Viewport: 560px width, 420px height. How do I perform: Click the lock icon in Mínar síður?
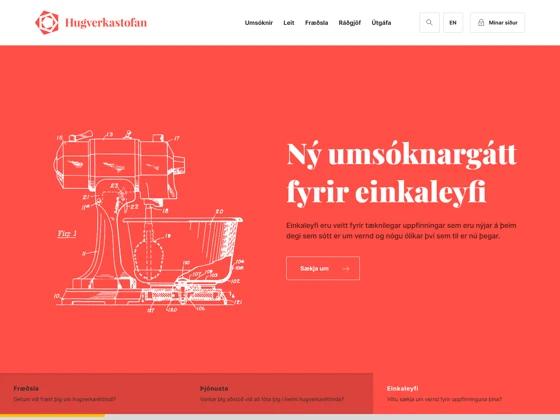coord(481,22)
